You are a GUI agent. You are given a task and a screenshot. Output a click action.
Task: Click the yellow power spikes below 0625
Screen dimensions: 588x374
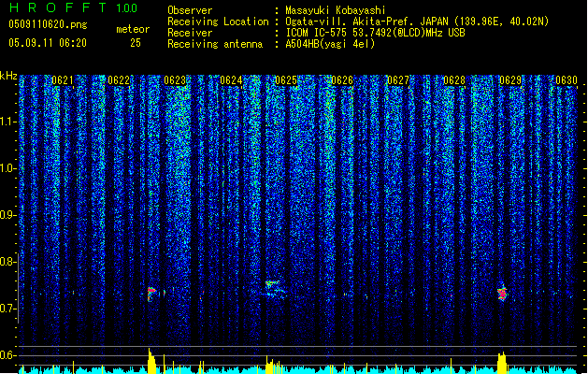pos(274,365)
